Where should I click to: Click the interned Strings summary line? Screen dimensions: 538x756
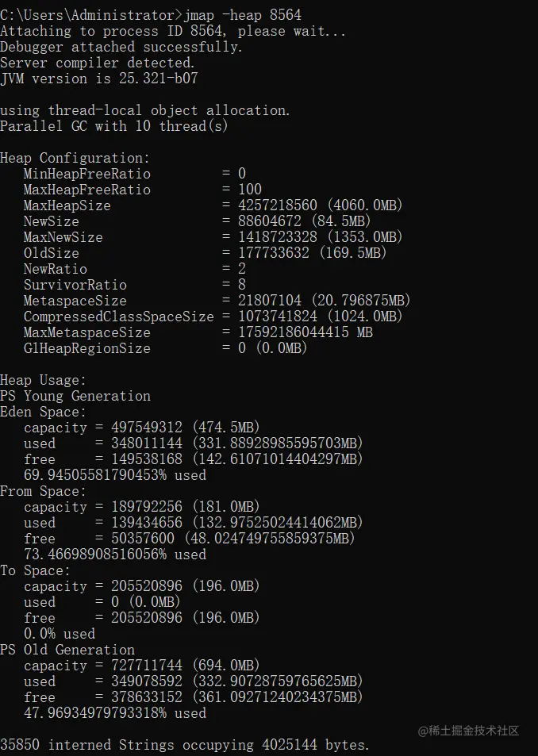click(x=185, y=745)
